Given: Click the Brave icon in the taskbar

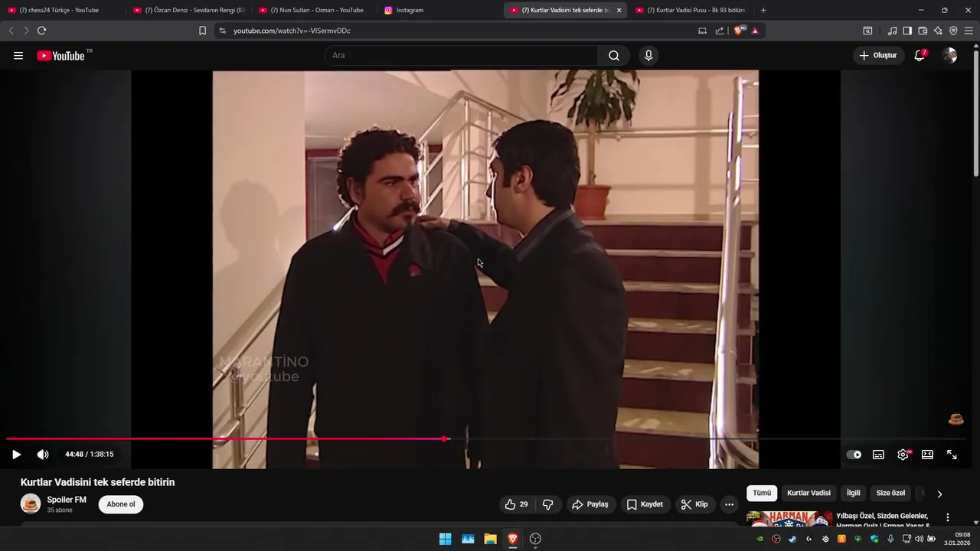Looking at the screenshot, I should pos(513,539).
